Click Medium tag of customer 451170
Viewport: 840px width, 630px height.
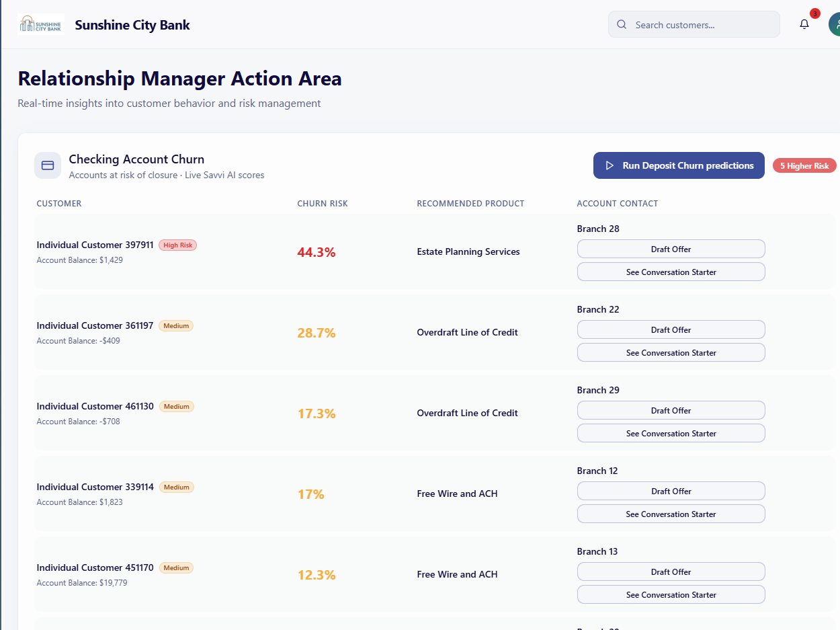[x=176, y=568]
